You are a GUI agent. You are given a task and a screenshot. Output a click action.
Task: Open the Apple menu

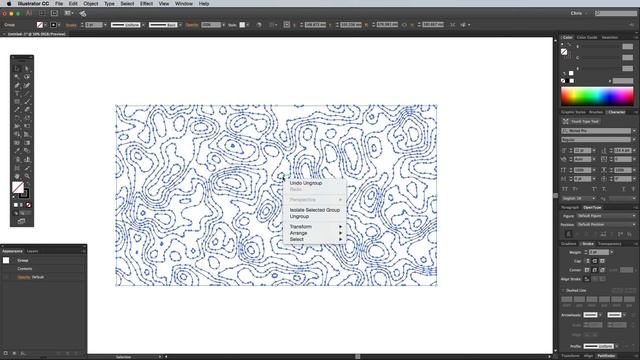click(x=9, y=3)
